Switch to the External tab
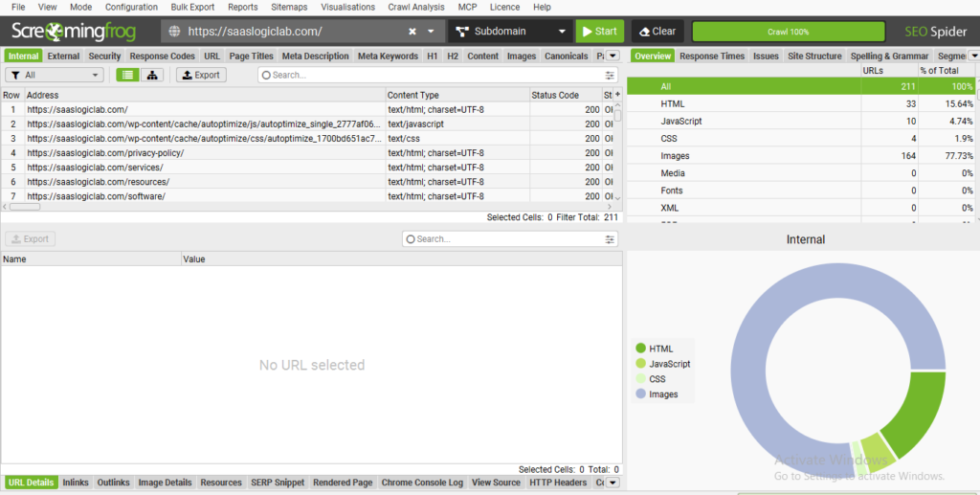This screenshot has height=495, width=980. (x=63, y=56)
